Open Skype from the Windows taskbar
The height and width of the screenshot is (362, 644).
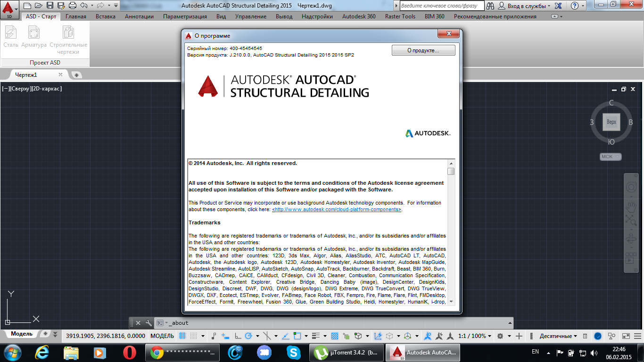(x=294, y=352)
